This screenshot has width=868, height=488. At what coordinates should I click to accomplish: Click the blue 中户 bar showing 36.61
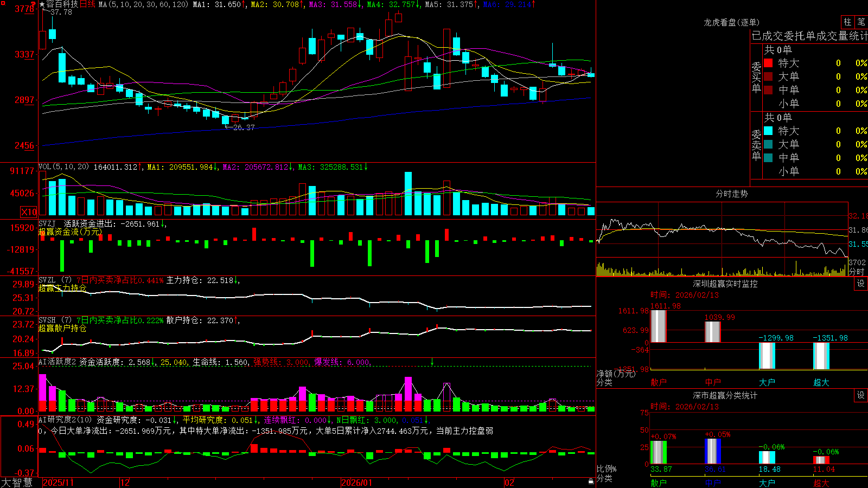tap(713, 451)
